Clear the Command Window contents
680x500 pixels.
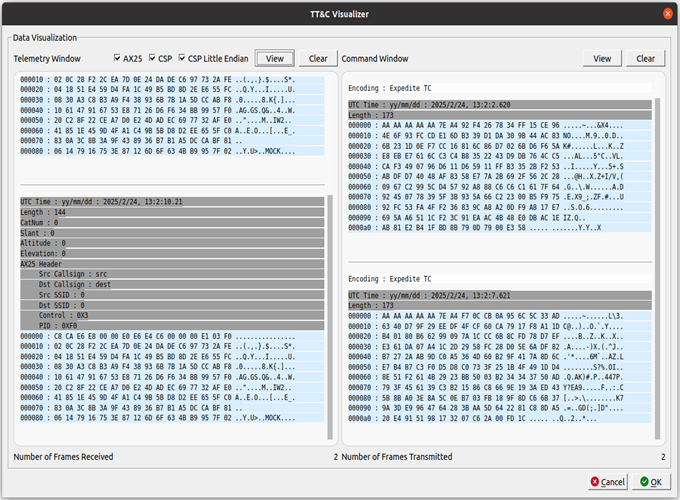(645, 58)
